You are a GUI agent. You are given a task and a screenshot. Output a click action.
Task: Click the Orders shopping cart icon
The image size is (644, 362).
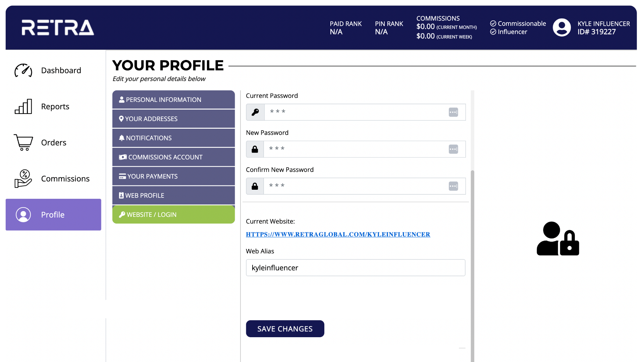click(x=23, y=142)
